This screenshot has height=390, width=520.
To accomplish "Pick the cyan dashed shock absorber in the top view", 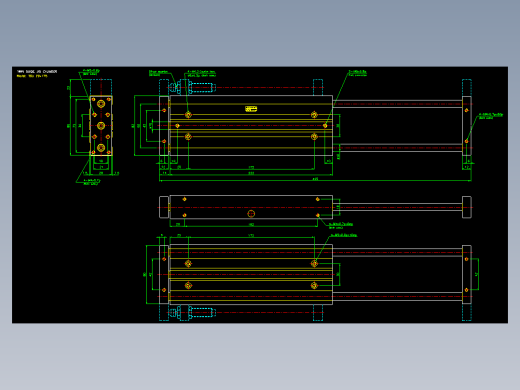I will [192, 88].
